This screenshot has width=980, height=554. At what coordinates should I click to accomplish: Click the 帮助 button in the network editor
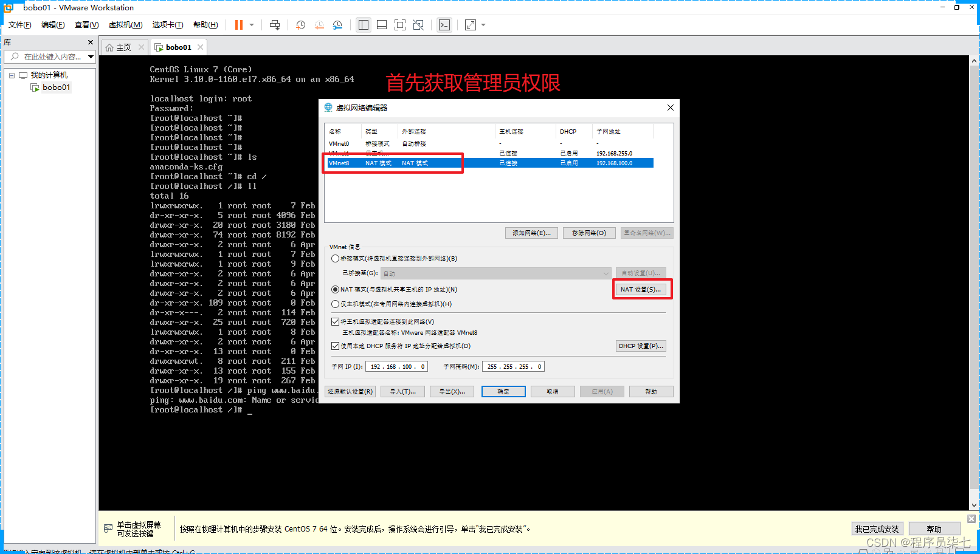(651, 392)
